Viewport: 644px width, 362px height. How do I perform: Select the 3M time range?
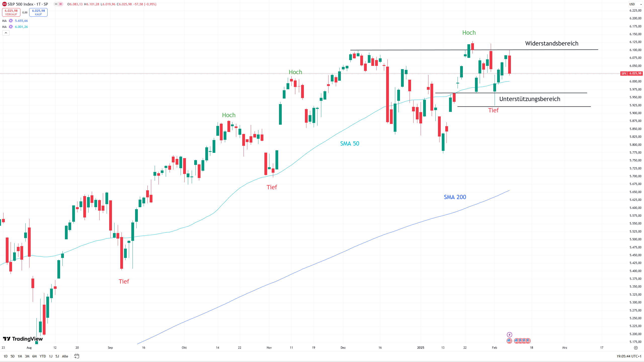click(27, 356)
